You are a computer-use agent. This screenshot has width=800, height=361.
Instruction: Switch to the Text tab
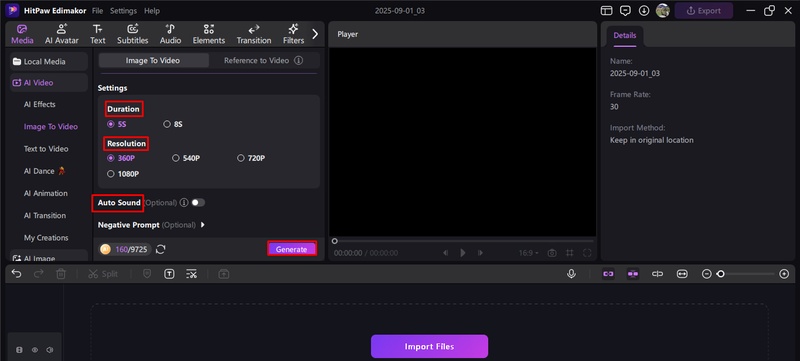click(97, 34)
